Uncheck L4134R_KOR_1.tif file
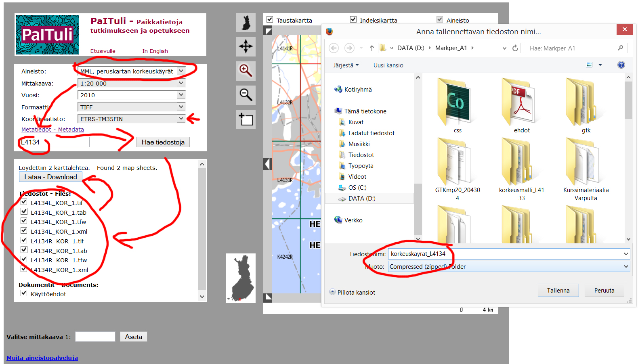Viewport: 638px width, 364px height. [x=24, y=241]
